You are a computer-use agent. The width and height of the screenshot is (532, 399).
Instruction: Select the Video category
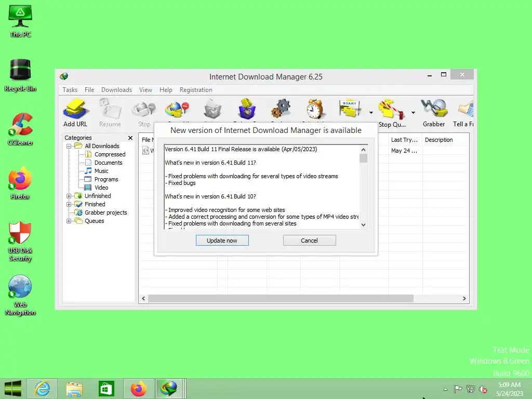pos(101,188)
